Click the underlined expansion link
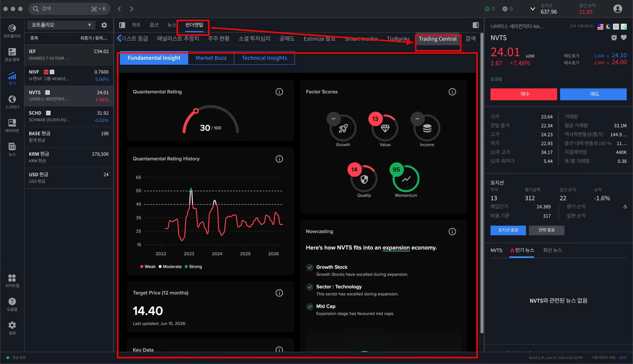 (x=396, y=248)
